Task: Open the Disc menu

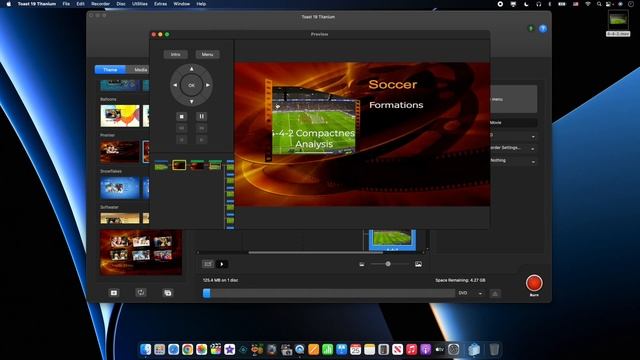Action: pos(121,4)
